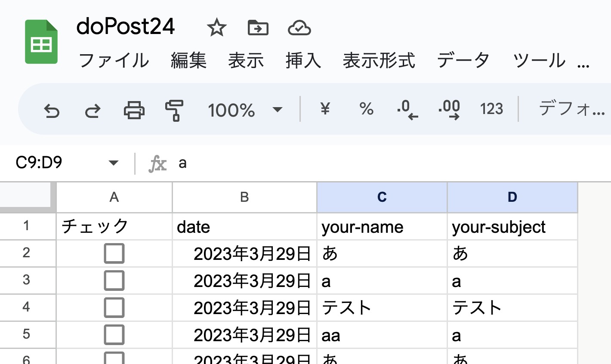Click the Google Sheets home icon
The image size is (611, 364).
tap(41, 42)
